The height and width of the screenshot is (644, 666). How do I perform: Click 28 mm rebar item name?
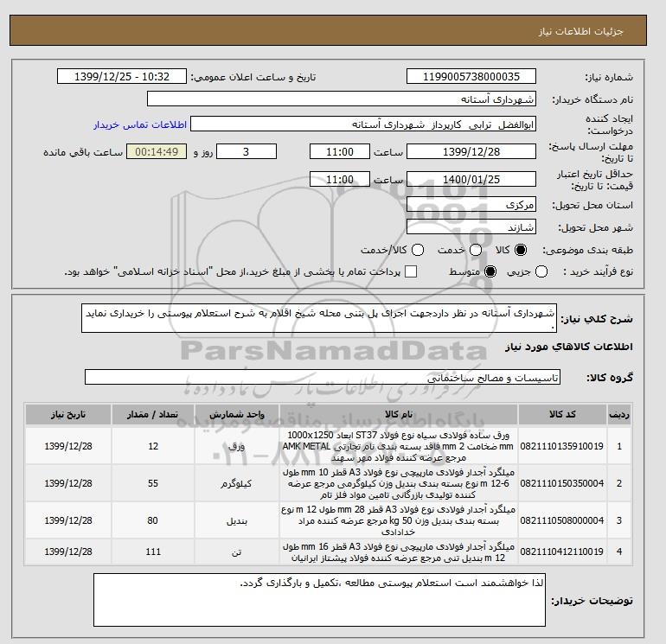(x=398, y=520)
